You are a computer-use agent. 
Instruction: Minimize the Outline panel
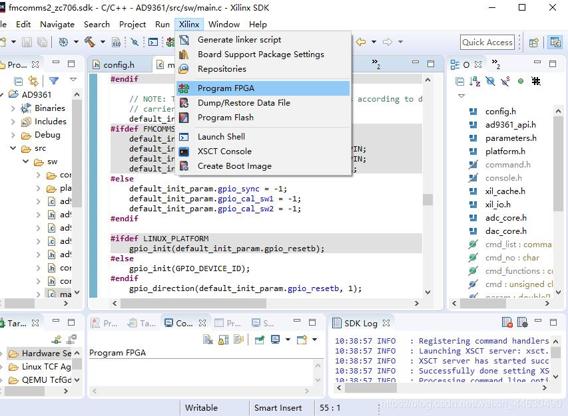(x=537, y=62)
